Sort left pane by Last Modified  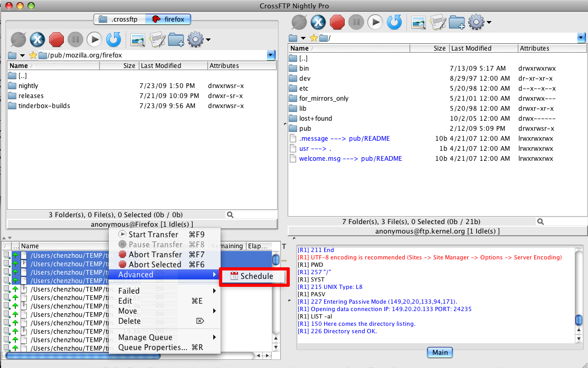[173, 65]
